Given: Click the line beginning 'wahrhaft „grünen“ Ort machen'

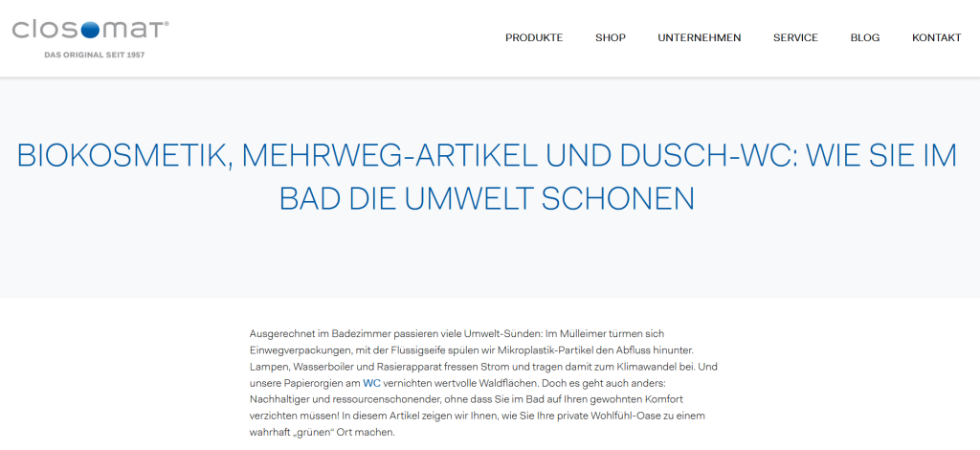Looking at the screenshot, I should coord(322,432).
